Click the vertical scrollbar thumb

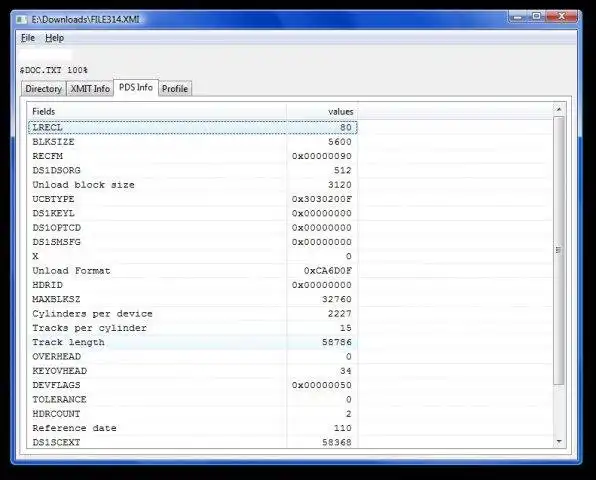pos(559,250)
